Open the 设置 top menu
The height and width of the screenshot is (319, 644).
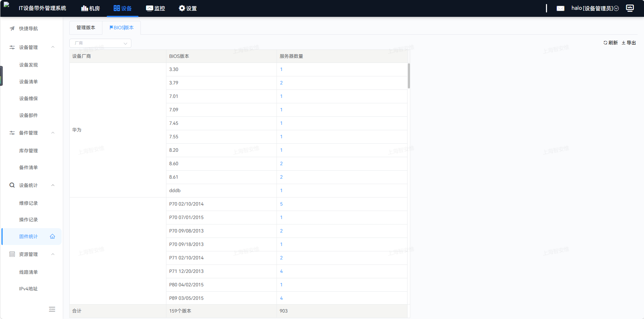188,8
